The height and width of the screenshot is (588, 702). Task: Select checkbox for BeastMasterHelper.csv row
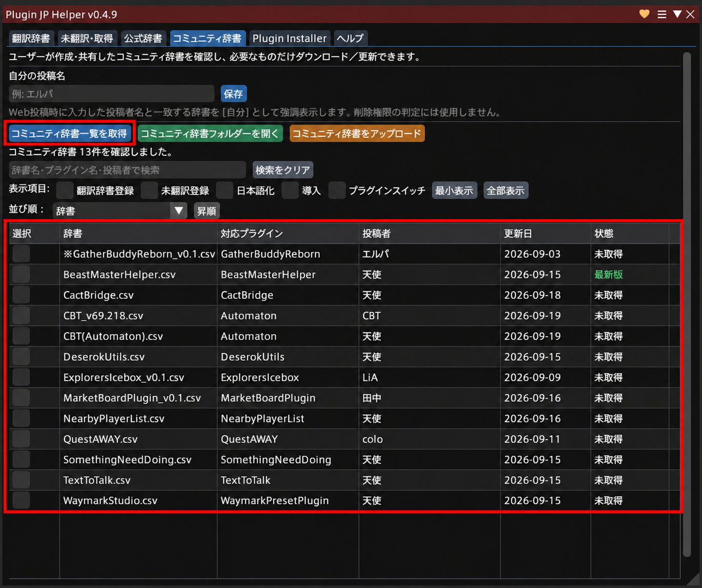click(x=21, y=275)
